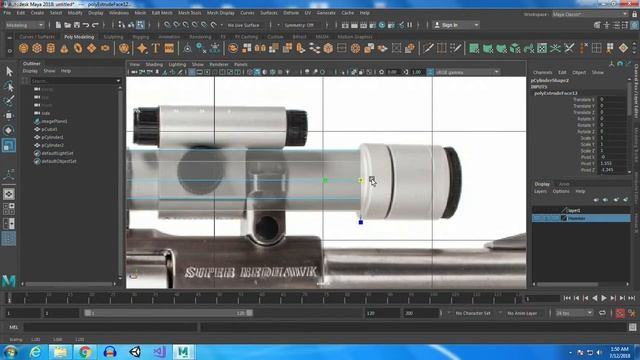Create polygon disc from shelf
This screenshot has width=640, height=360.
click(105, 49)
